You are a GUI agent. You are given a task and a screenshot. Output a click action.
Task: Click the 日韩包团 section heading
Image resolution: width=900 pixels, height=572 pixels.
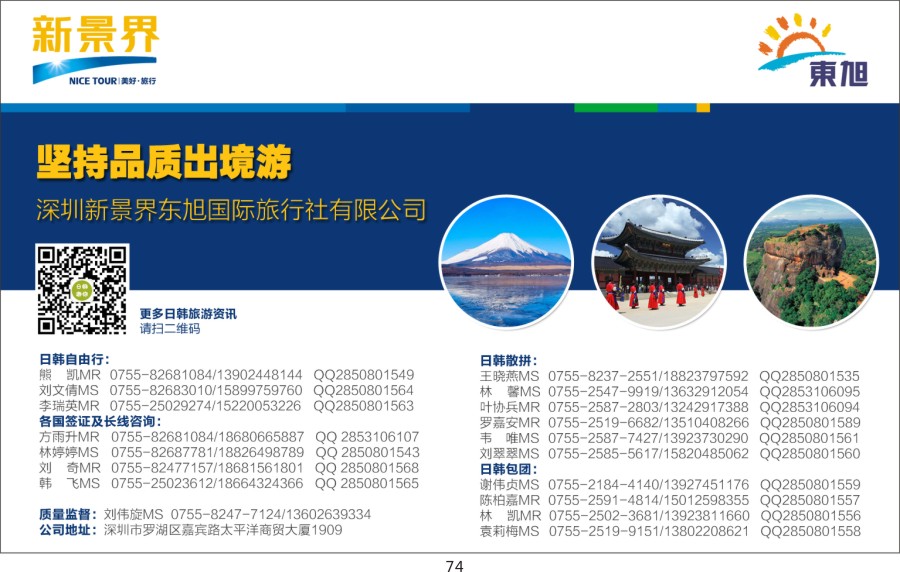pyautogui.click(x=509, y=469)
